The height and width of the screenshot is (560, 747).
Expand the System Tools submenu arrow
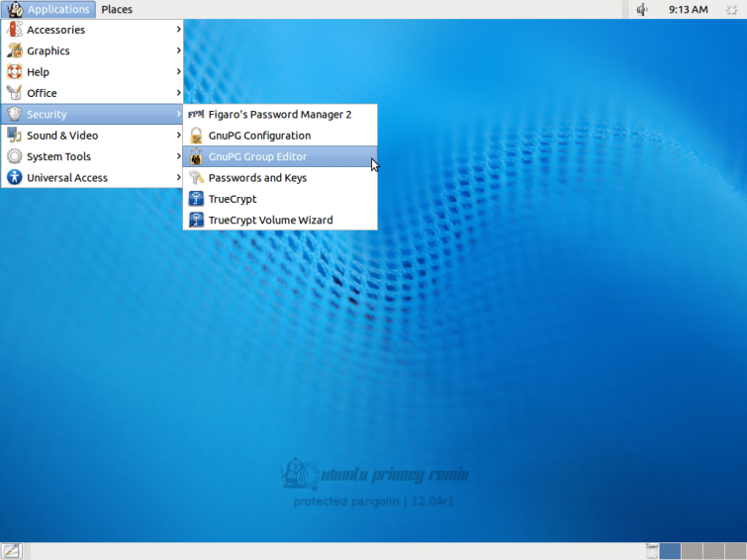pos(179,156)
